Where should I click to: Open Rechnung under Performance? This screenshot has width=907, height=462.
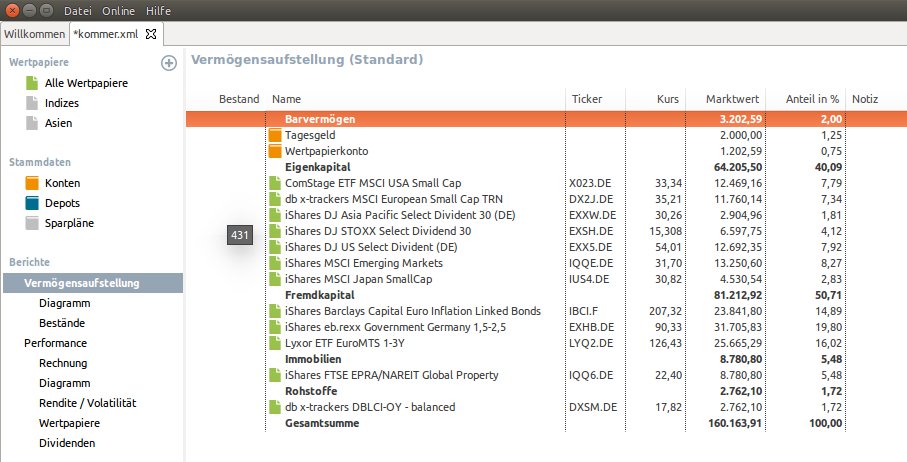pyautogui.click(x=63, y=363)
